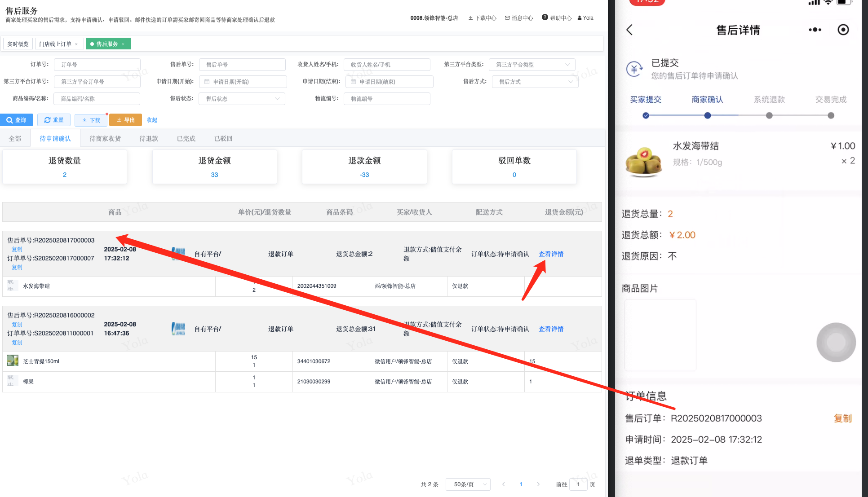Open the help center question icon
Viewport: 868px width, 497px height.
tap(545, 18)
